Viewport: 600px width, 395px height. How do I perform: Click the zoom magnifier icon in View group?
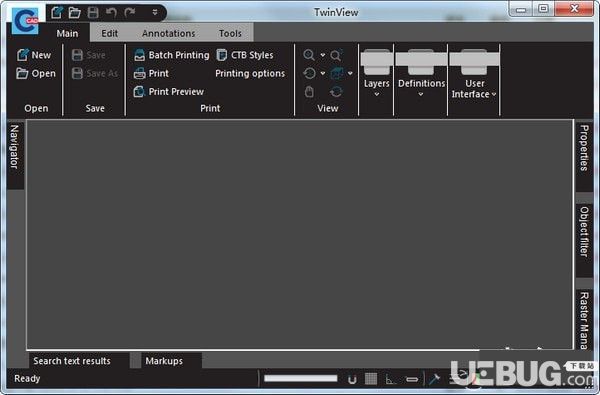click(x=309, y=55)
